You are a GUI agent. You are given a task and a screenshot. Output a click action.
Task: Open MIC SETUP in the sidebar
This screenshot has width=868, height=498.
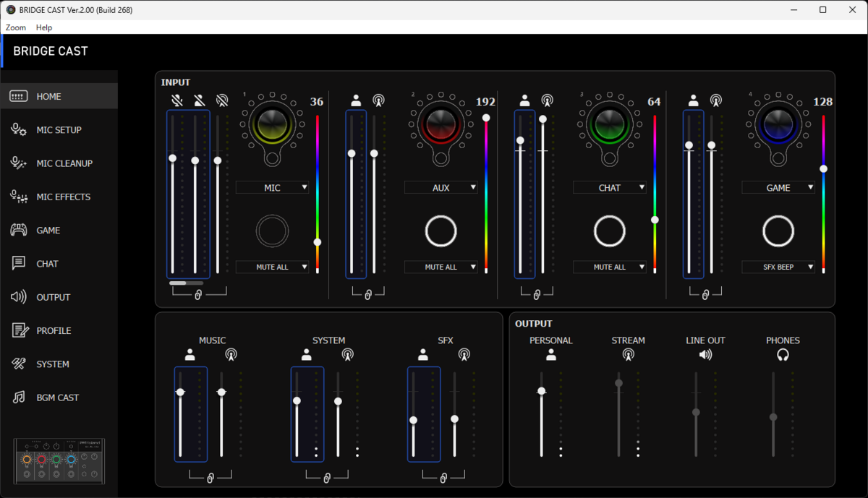coord(59,129)
